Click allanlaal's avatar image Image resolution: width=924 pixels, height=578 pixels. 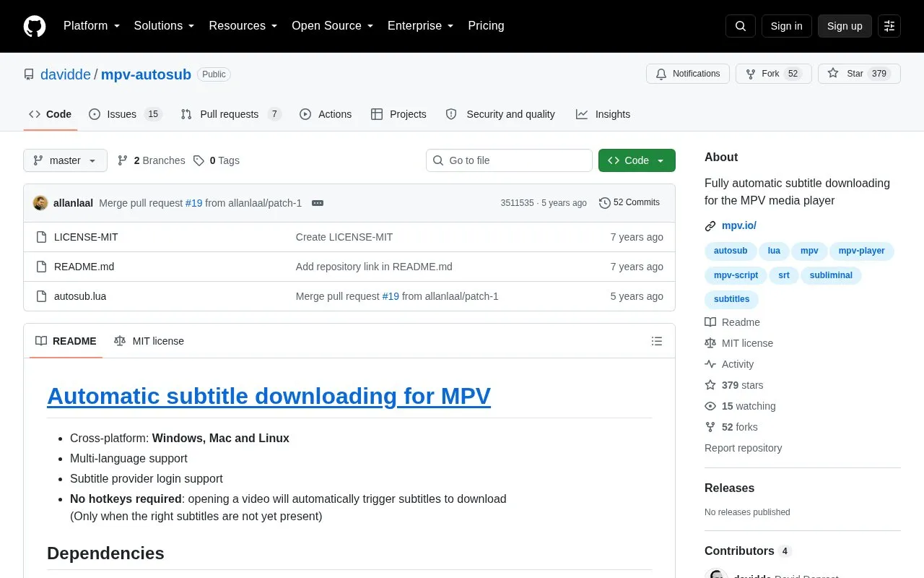point(40,203)
